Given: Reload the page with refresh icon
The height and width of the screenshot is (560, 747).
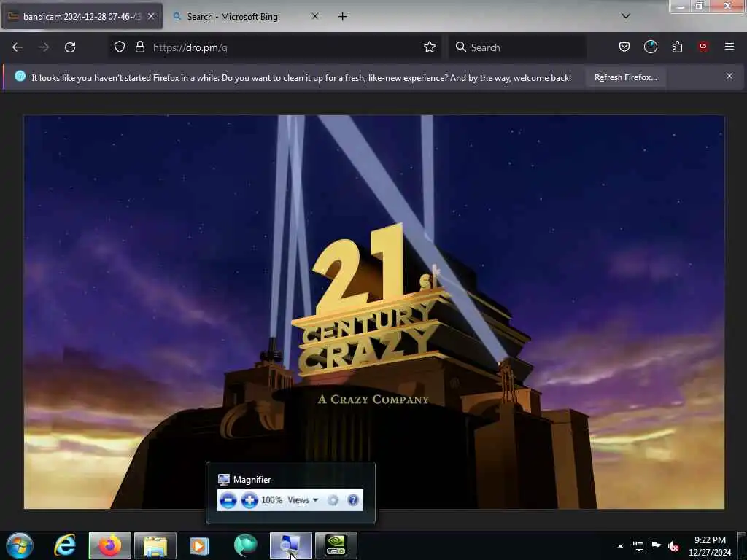Looking at the screenshot, I should click(x=70, y=47).
